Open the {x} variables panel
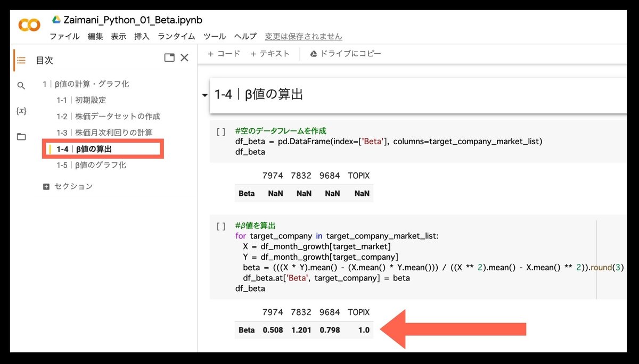Image resolution: width=639 pixels, height=364 pixels. [21, 111]
